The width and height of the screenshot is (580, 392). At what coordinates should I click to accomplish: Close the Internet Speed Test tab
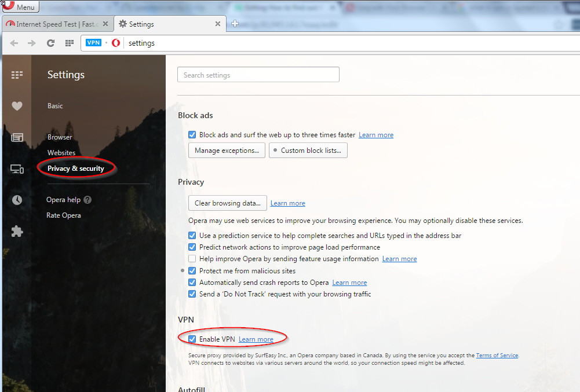pos(105,24)
